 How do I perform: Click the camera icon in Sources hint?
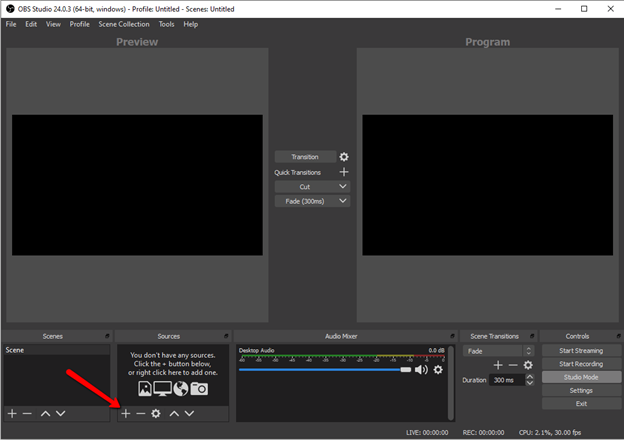[199, 389]
